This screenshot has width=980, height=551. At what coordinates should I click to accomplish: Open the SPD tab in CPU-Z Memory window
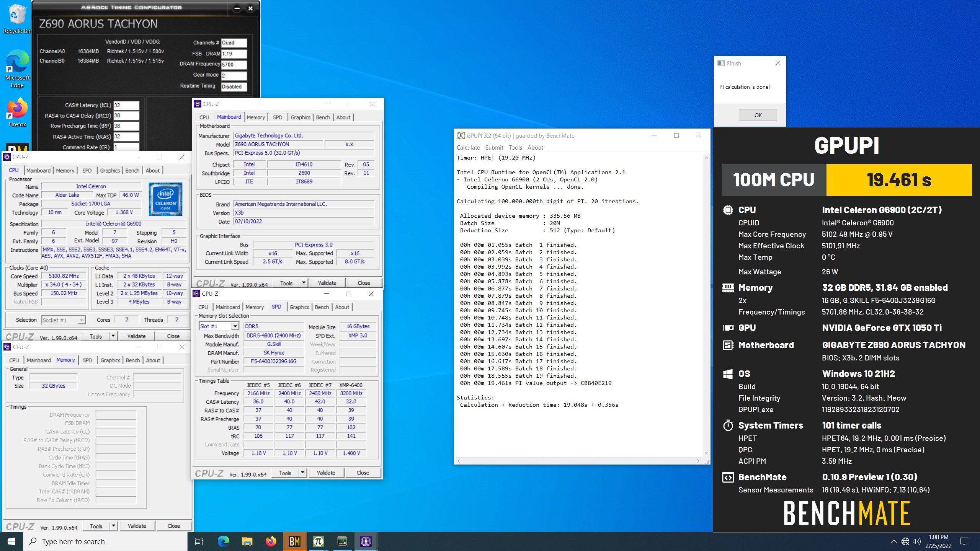(x=87, y=360)
